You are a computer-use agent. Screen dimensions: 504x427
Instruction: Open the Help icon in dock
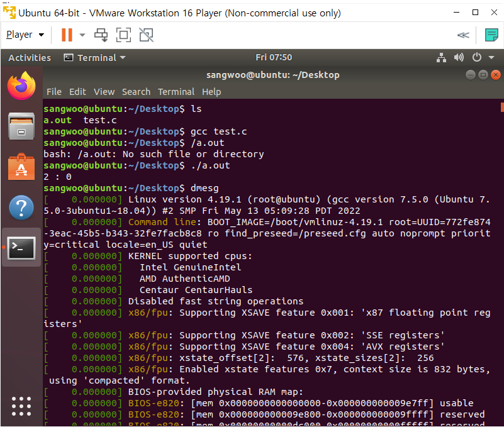click(21, 208)
